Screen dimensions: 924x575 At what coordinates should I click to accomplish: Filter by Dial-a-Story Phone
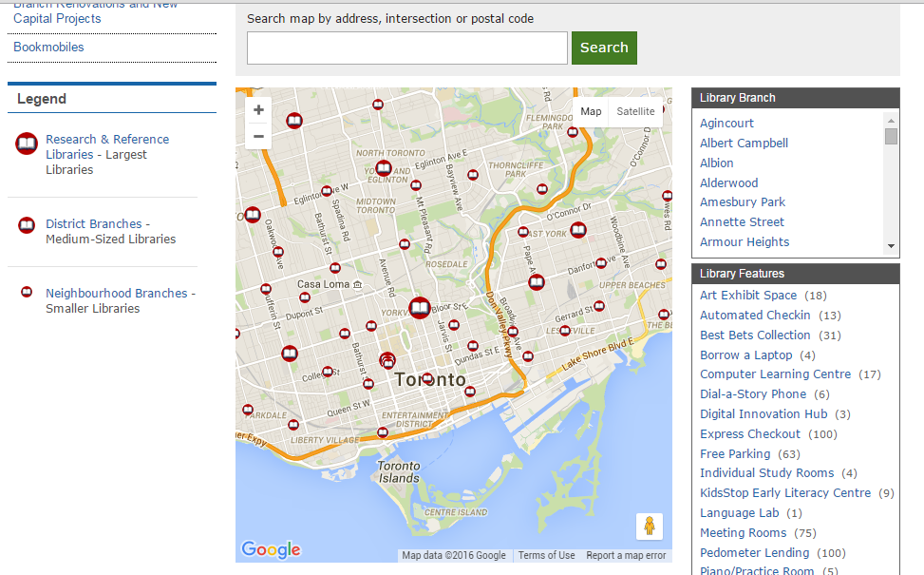[x=753, y=394]
